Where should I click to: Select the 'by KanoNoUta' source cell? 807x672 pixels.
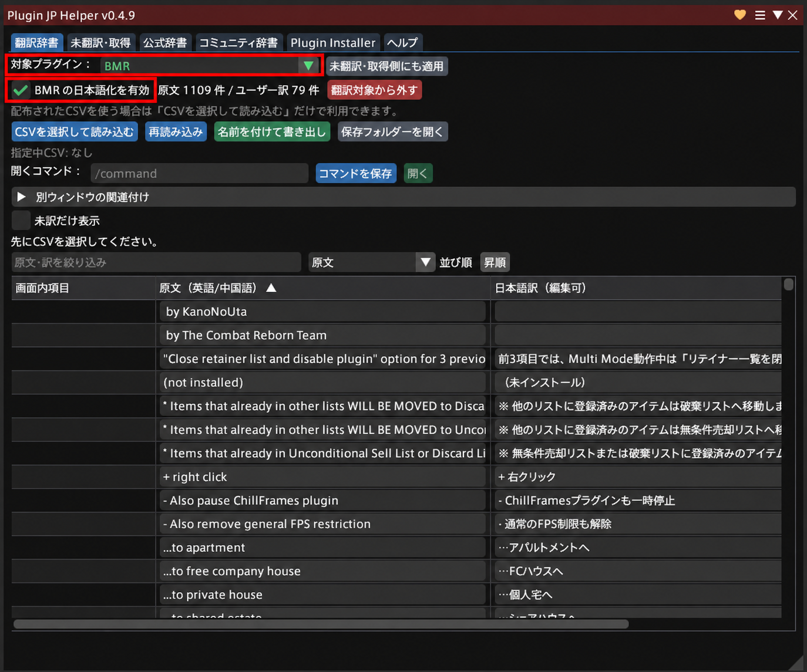(322, 312)
